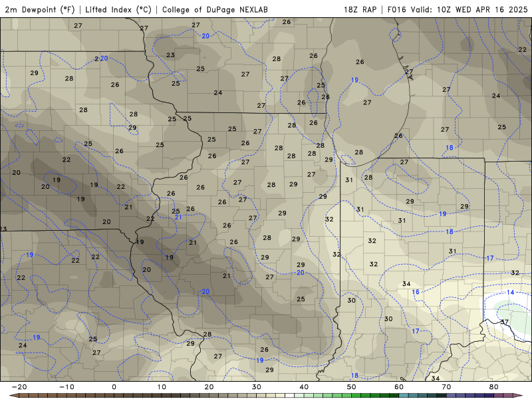This screenshot has width=532, height=399.
Task: Click the blue 21 lifted index contour label
Action: [x=178, y=217]
